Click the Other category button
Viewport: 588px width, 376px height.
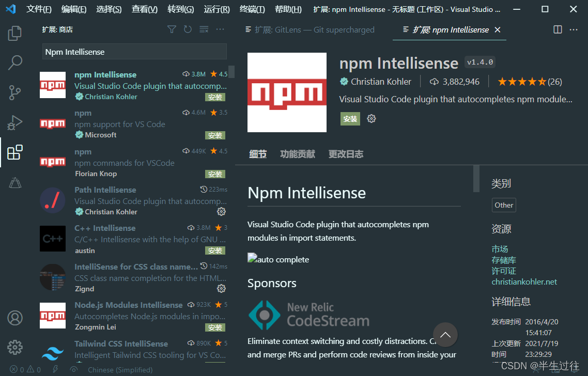[x=504, y=205]
